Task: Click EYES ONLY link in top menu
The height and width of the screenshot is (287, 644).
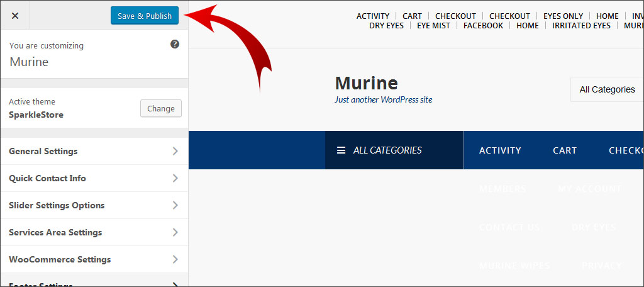Action: pyautogui.click(x=563, y=16)
